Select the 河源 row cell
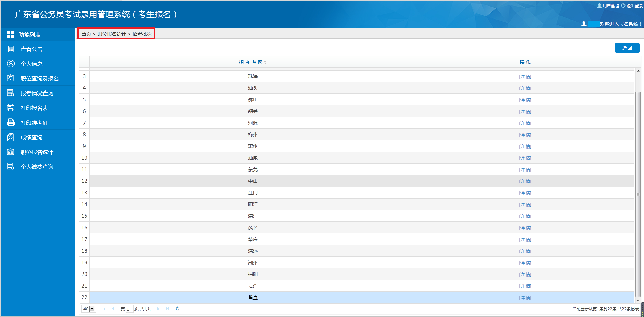 [253, 123]
